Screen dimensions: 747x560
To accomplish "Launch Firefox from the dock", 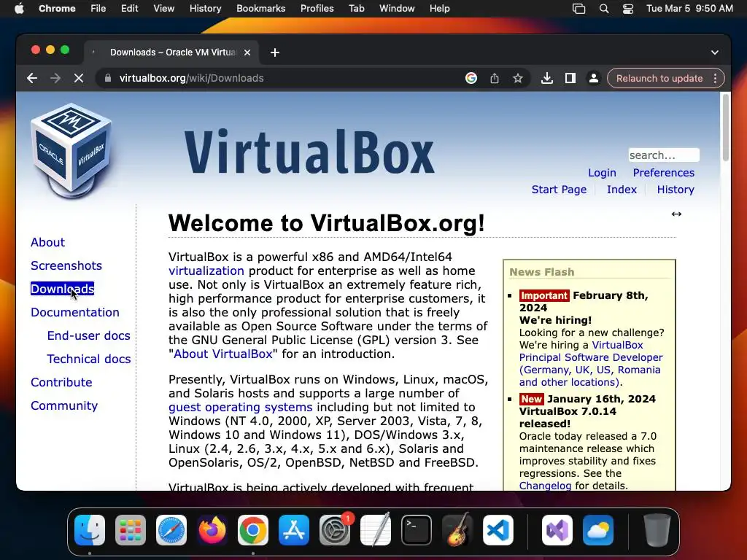I will 212,529.
